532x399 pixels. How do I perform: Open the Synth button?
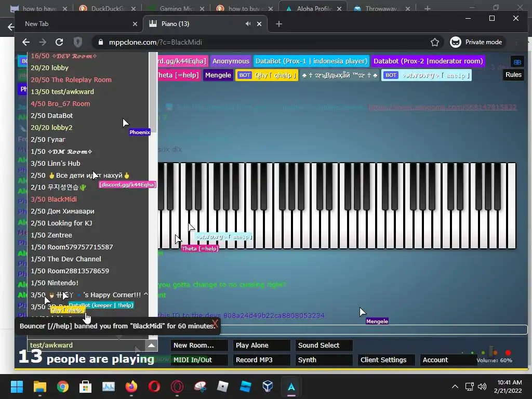(324, 360)
